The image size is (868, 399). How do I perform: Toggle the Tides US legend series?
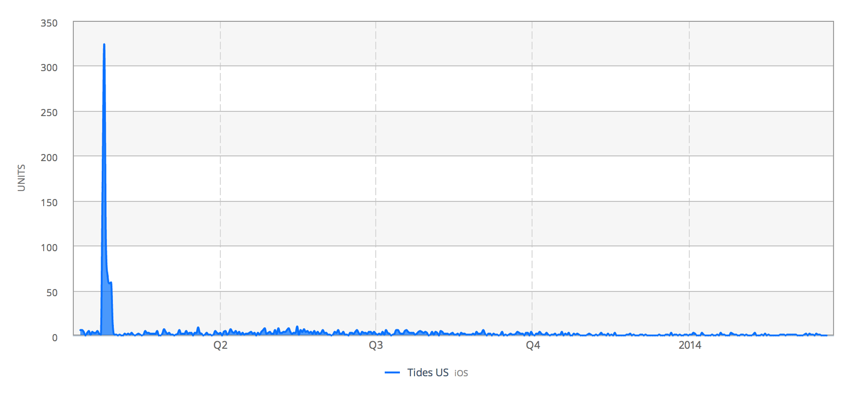427,372
